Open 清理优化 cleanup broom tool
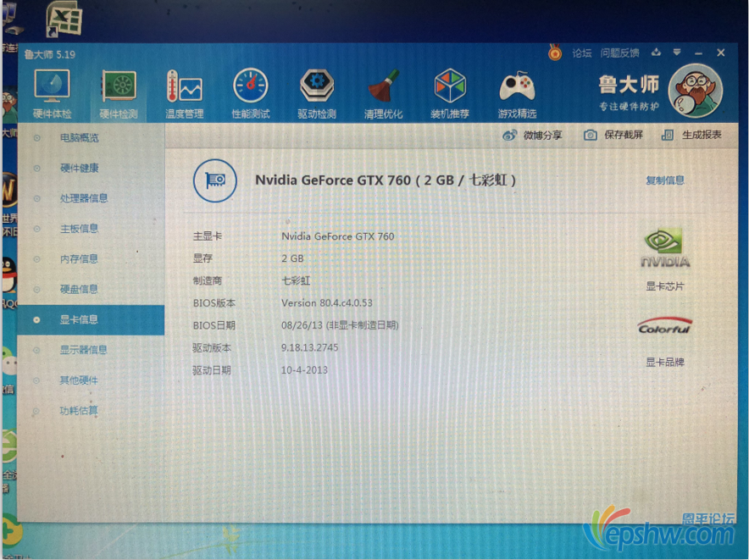Viewport: 749px width, 560px height. pyautogui.click(x=383, y=94)
